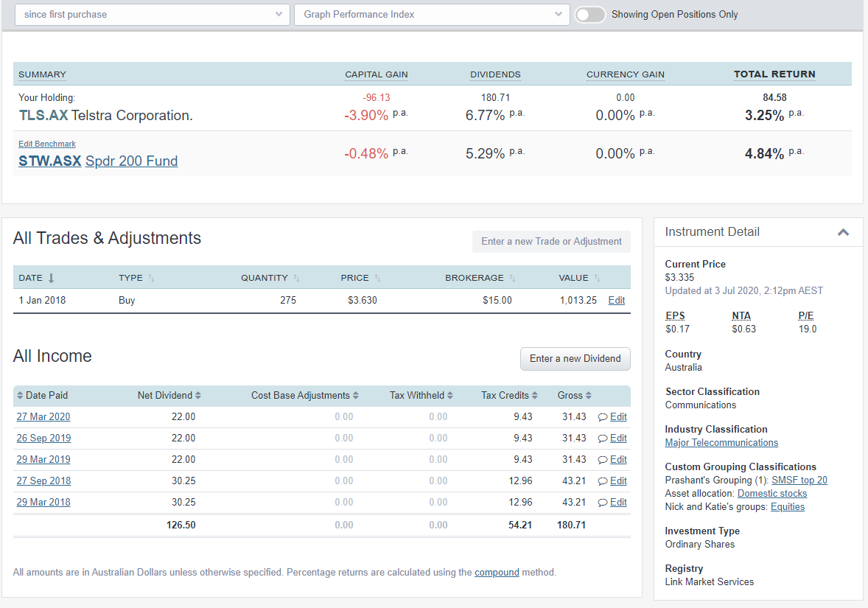Screen dimensions: 868x608
Task: Open the Major Telecommunications classification link
Action: click(721, 442)
